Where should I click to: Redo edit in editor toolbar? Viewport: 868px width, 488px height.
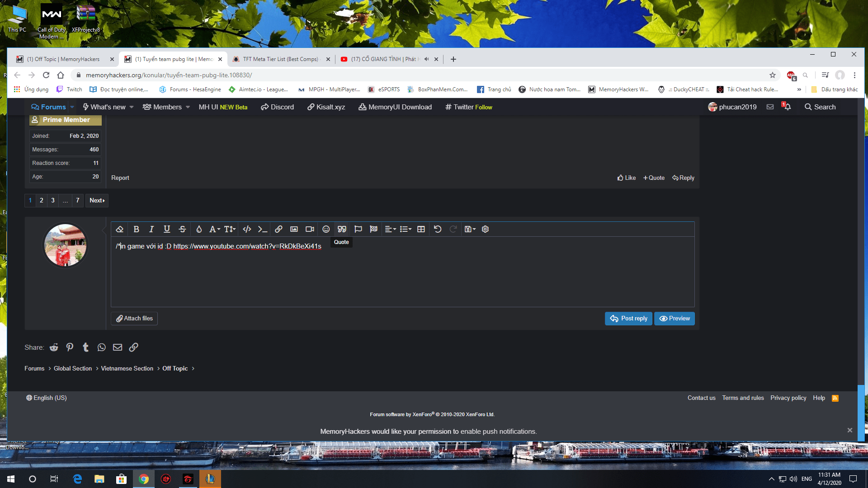[453, 229]
